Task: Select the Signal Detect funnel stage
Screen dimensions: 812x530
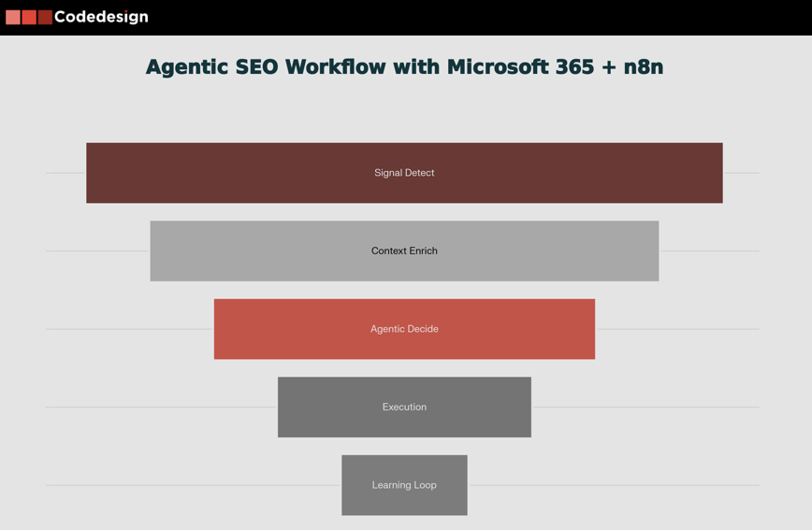Action: click(404, 173)
